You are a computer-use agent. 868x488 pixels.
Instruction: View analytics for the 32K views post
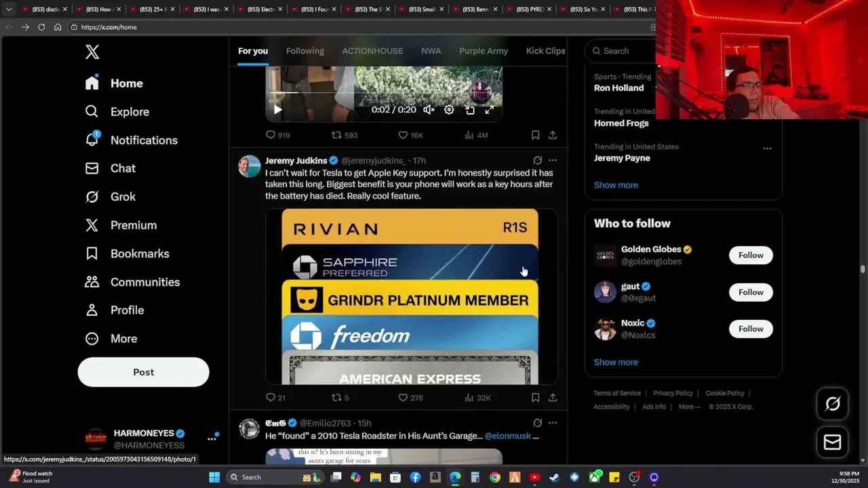pyautogui.click(x=477, y=397)
